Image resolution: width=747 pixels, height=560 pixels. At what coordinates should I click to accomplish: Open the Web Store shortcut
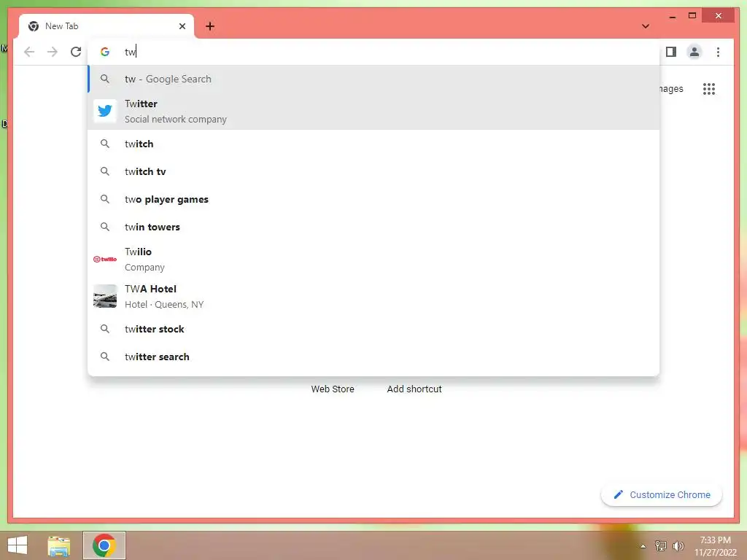coord(333,389)
